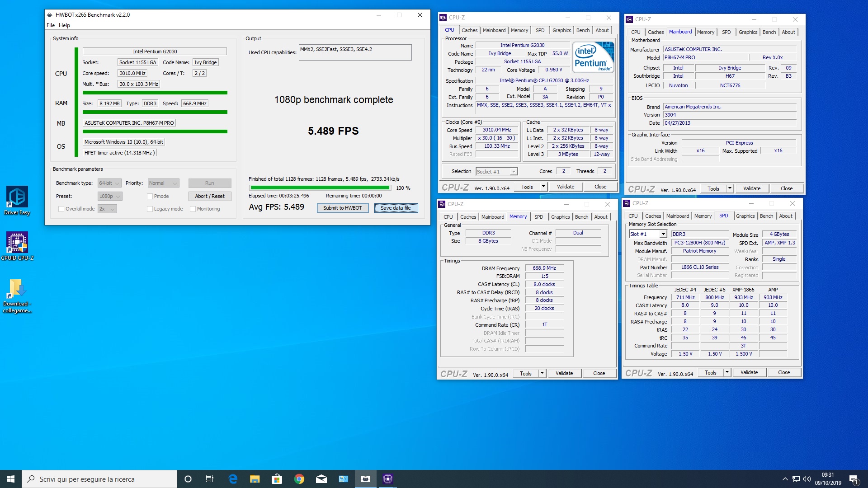Open the Help menu in HWBOT benchmark

pyautogui.click(x=64, y=25)
